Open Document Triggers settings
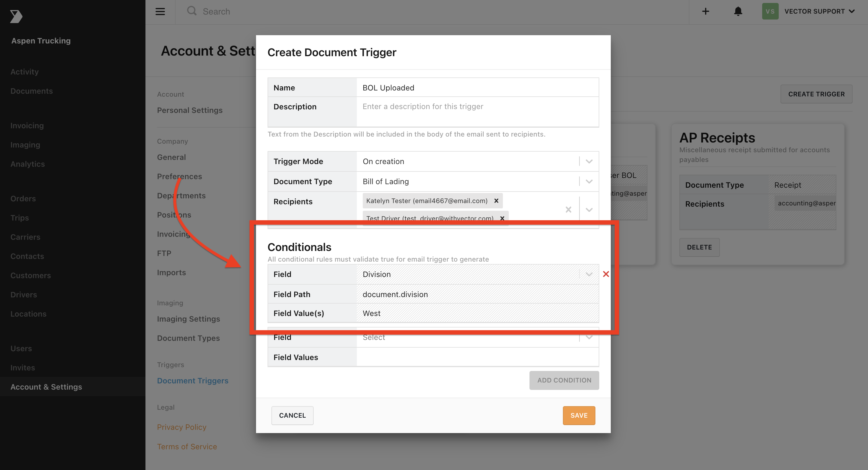Screen dimensions: 868x470 coord(193,381)
